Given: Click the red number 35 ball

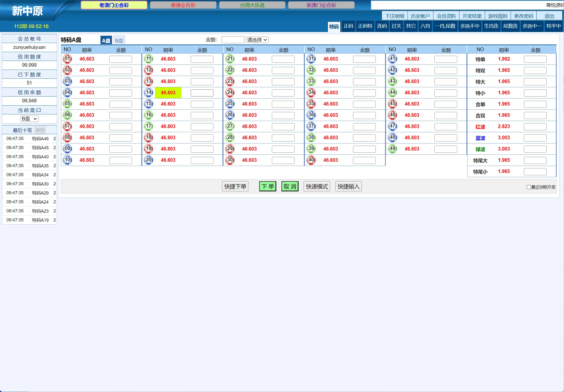Looking at the screenshot, I should coord(311,104).
